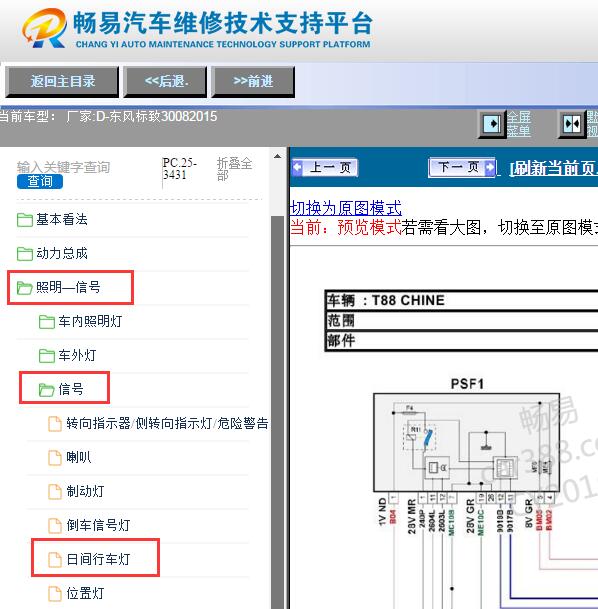Go forward with the >>前进 button

pyautogui.click(x=253, y=81)
